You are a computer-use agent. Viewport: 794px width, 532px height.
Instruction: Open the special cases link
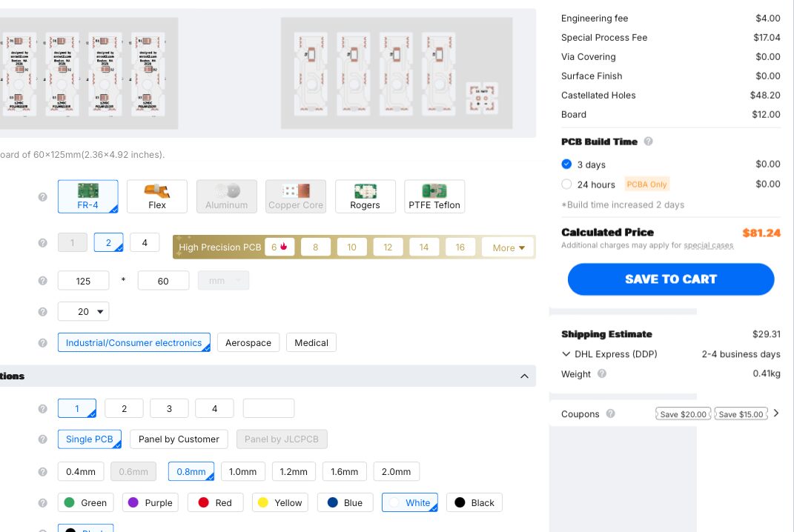[709, 245]
